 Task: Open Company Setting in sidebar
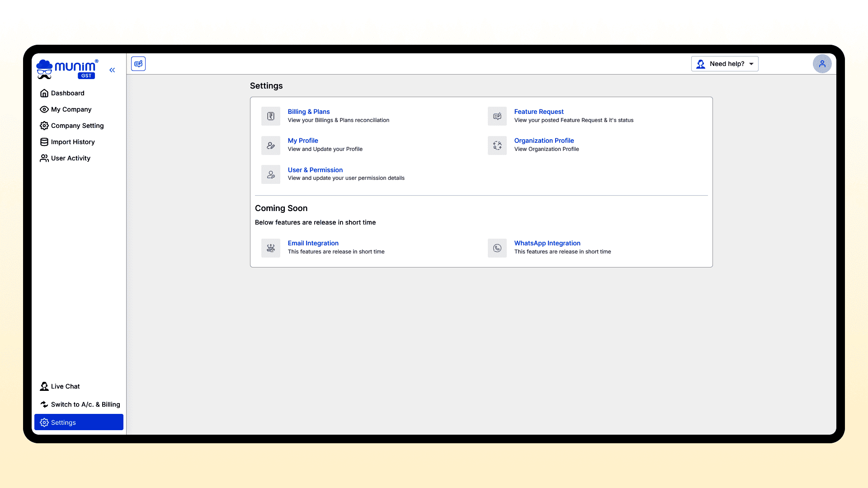(77, 126)
